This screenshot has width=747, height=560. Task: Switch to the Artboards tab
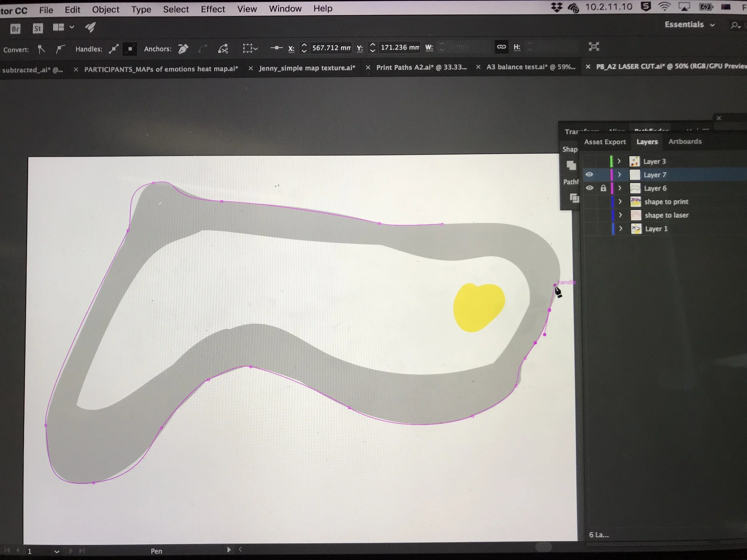[x=685, y=142]
